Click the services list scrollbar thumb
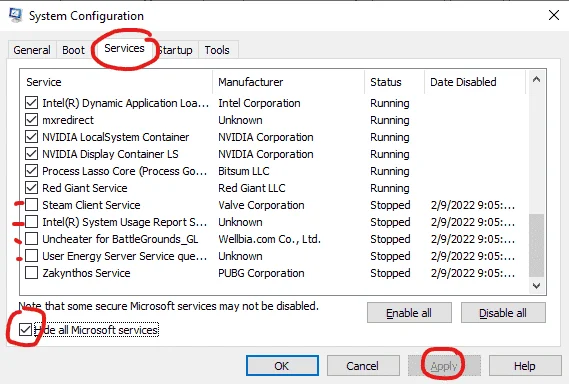The image size is (569, 384). (536, 245)
